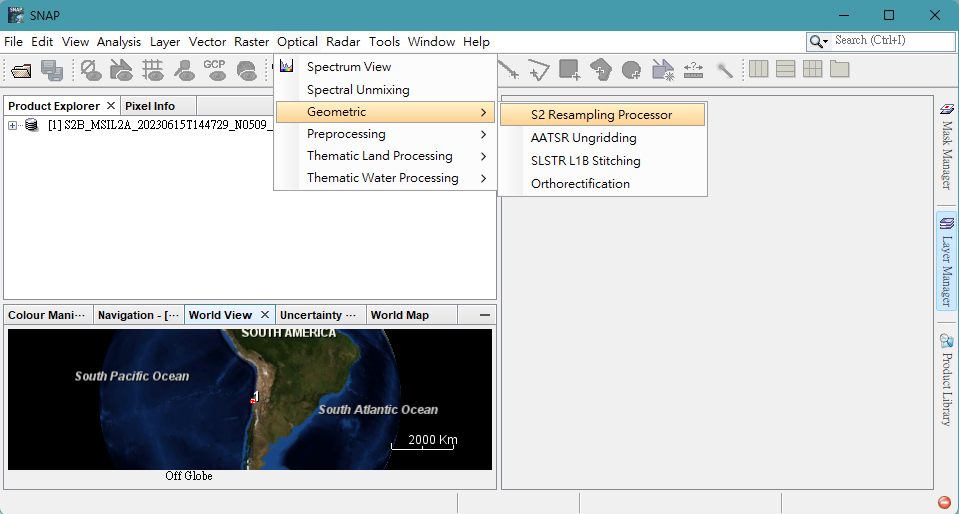Image resolution: width=959 pixels, height=514 pixels.
Task: Toggle the shapes overlay eye icon
Action: click(122, 70)
